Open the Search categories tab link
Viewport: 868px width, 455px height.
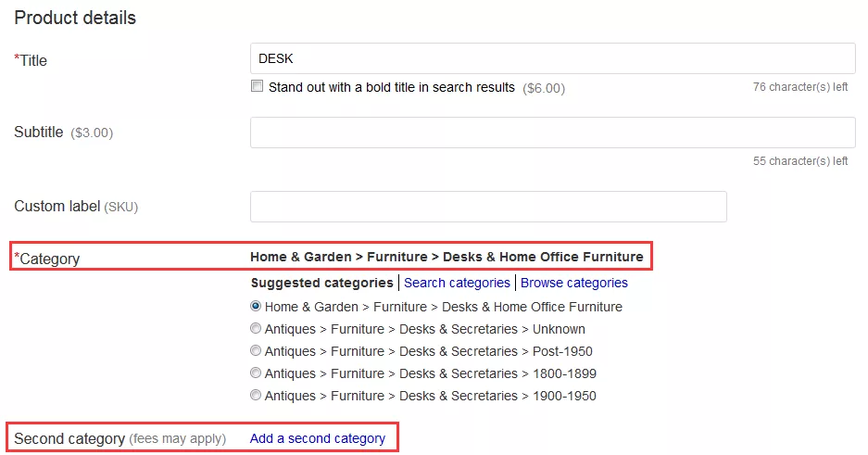click(457, 283)
